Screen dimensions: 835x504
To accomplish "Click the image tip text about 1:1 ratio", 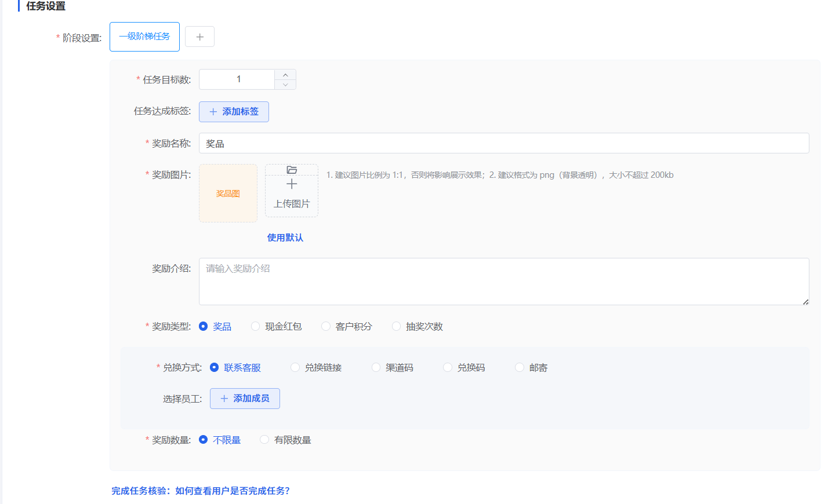I will coord(500,175).
